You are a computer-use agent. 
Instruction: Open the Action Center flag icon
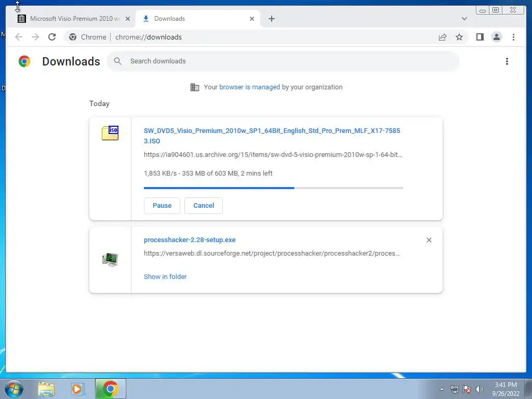[x=467, y=389]
